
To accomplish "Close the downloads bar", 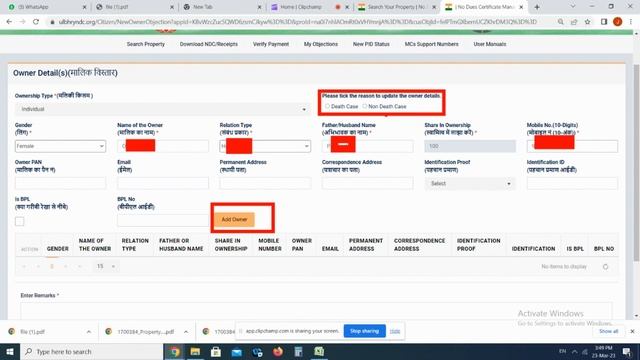I will [x=632, y=331].
